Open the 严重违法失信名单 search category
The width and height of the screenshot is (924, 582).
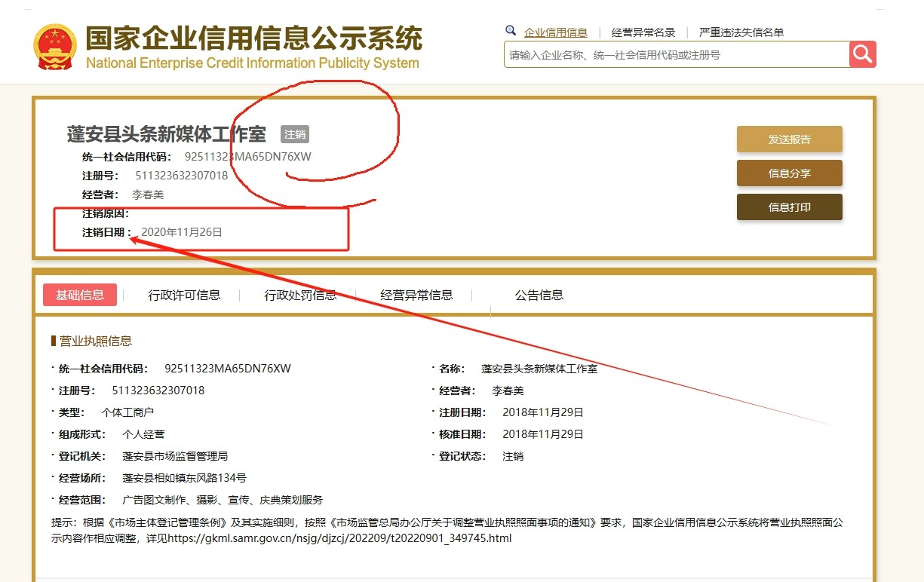[x=741, y=32]
